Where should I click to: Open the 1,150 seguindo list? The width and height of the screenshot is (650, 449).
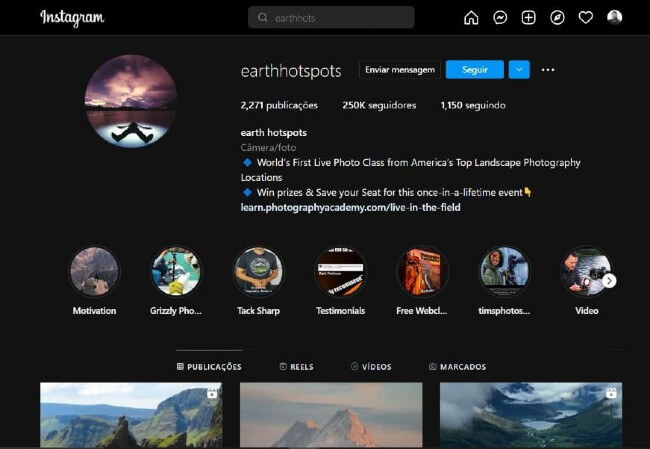click(473, 105)
